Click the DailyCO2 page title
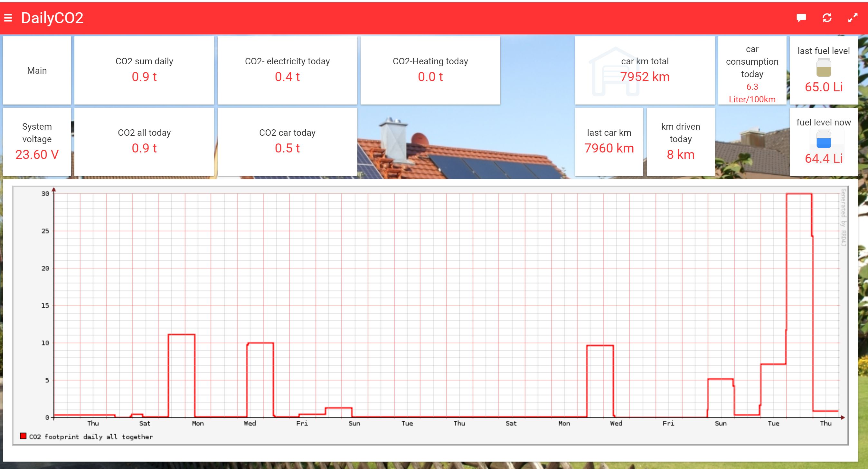Viewport: 868px width, 469px height. point(52,18)
